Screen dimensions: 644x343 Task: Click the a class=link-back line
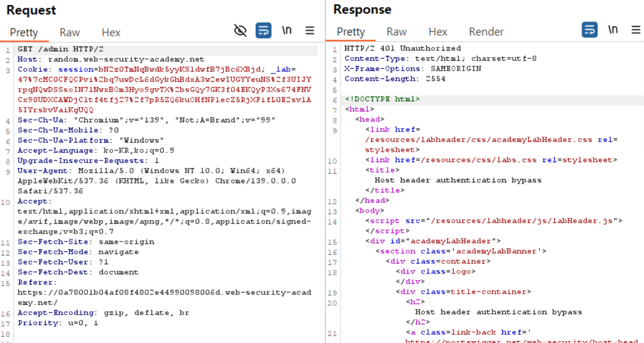coord(468,333)
